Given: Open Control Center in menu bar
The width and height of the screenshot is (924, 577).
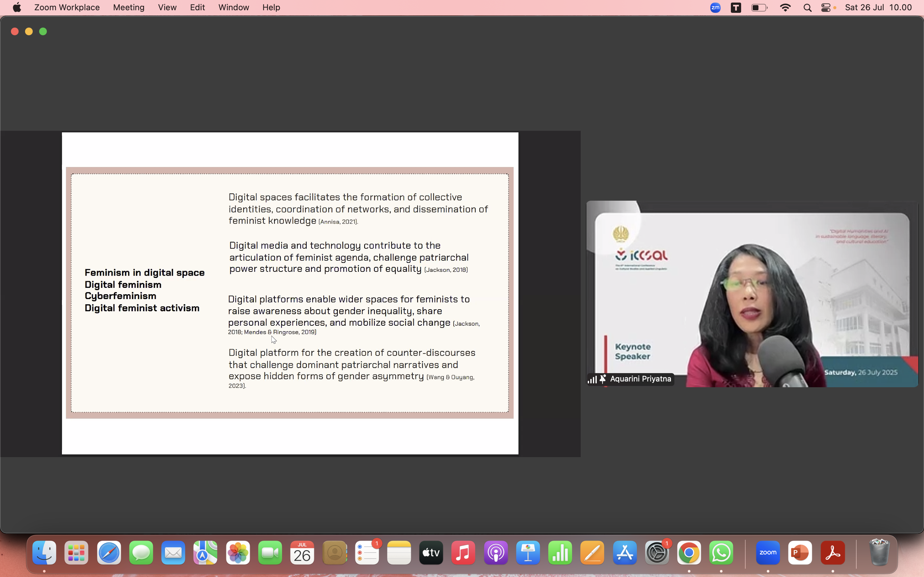Looking at the screenshot, I should tap(826, 8).
